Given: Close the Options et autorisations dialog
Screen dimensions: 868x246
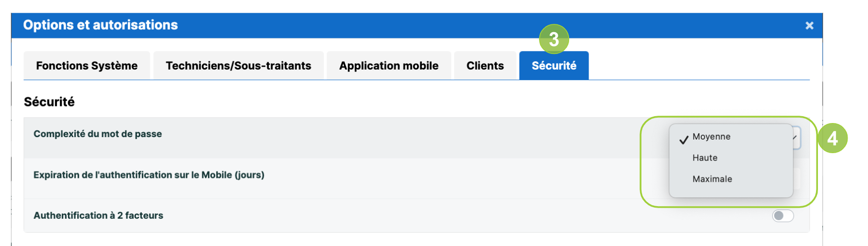Looking at the screenshot, I should coord(809,25).
